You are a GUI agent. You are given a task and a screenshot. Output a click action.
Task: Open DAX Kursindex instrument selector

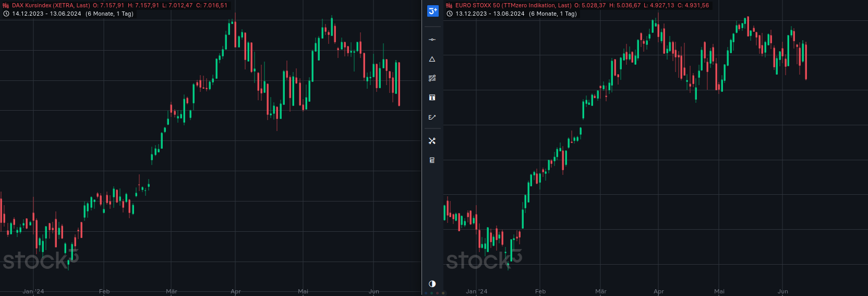tap(51, 6)
